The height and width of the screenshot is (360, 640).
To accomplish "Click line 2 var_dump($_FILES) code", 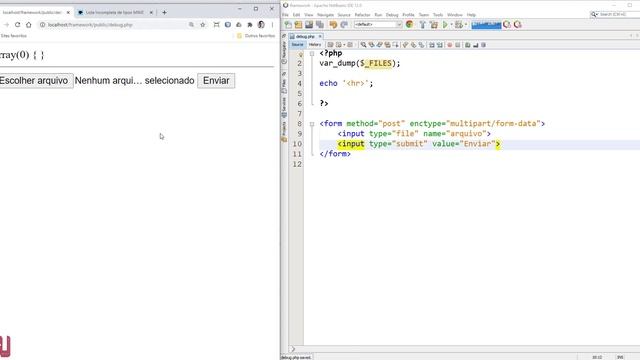I will (360, 63).
